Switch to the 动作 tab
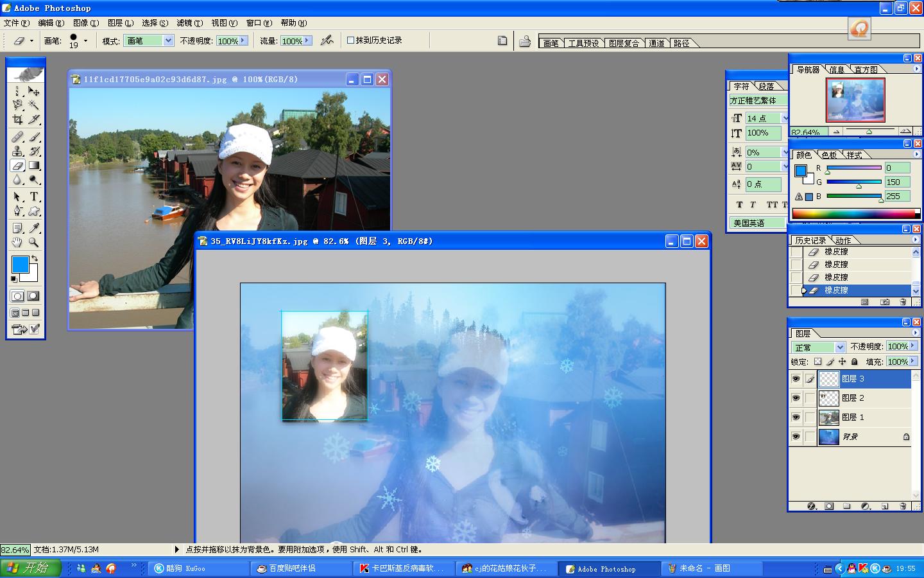This screenshot has width=924, height=578. click(843, 240)
